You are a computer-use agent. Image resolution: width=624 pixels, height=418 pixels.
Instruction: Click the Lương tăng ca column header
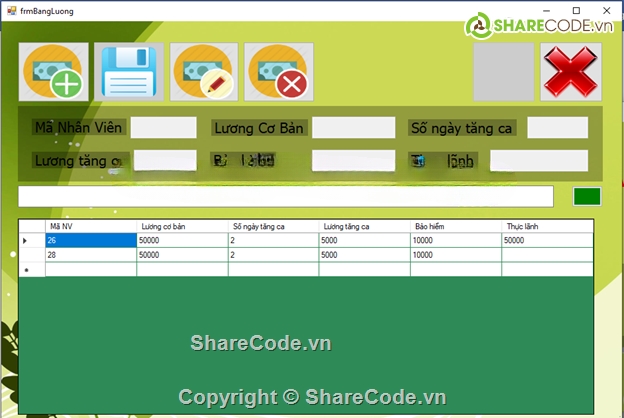(x=365, y=227)
